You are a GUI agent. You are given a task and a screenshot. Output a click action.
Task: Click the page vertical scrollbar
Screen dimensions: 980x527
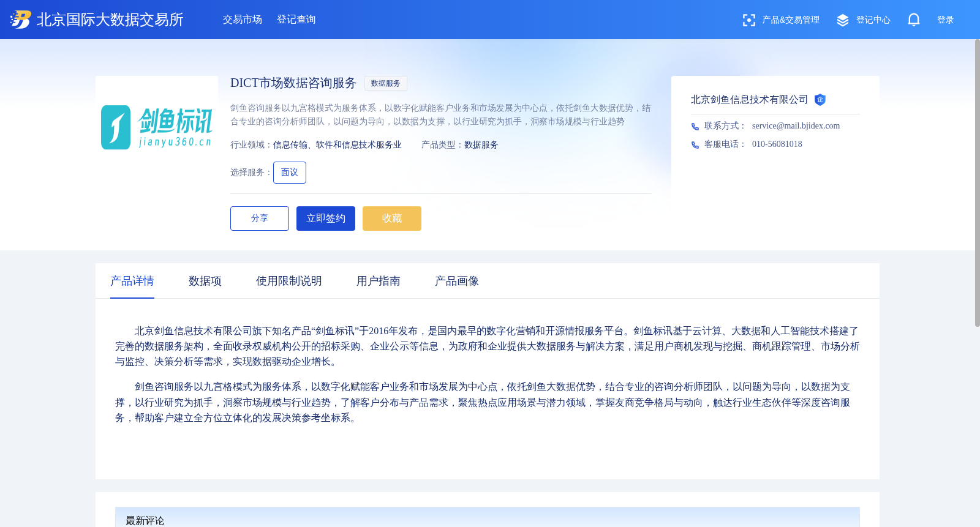978,182
